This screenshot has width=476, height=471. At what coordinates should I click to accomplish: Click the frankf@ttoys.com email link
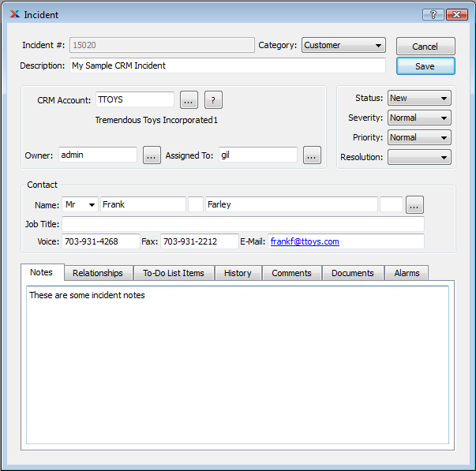(x=305, y=241)
